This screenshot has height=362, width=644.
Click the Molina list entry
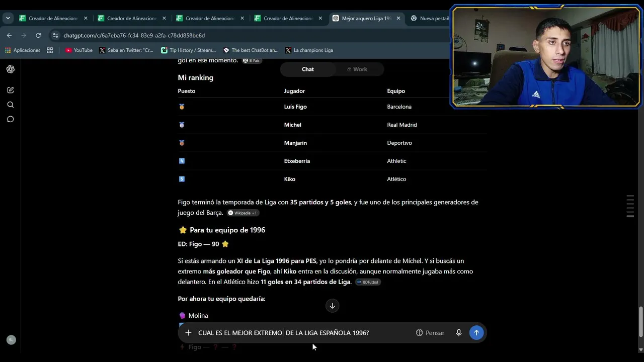click(x=193, y=316)
